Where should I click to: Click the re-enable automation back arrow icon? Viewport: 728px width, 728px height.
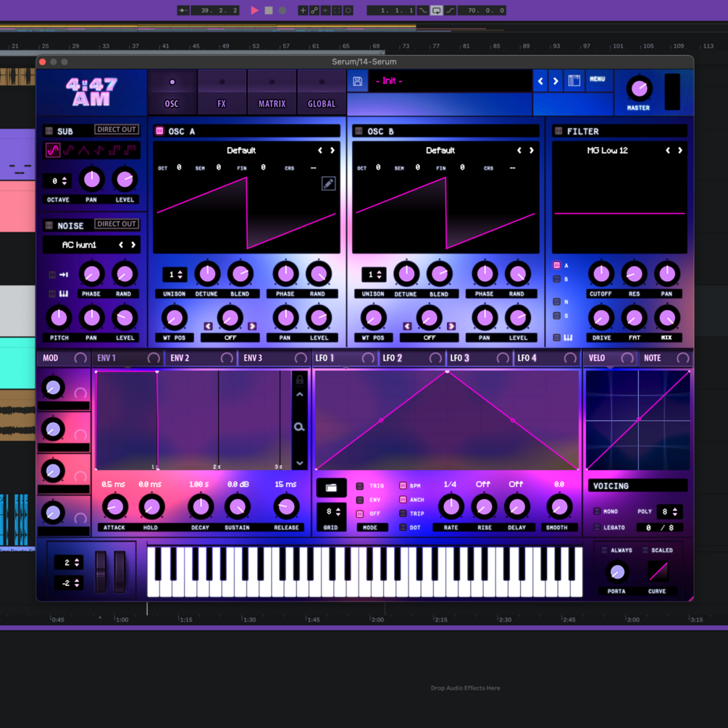(x=326, y=10)
